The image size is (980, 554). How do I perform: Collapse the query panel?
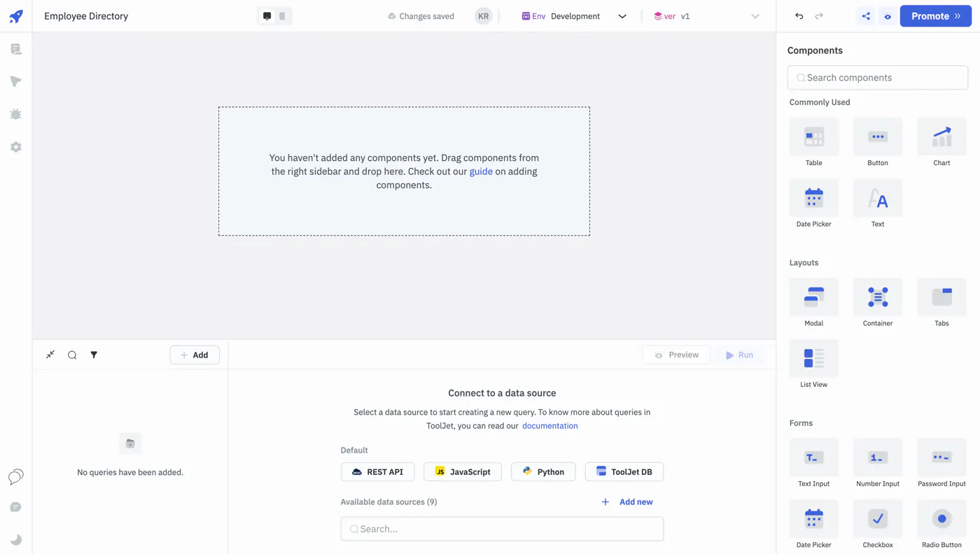pyautogui.click(x=50, y=355)
